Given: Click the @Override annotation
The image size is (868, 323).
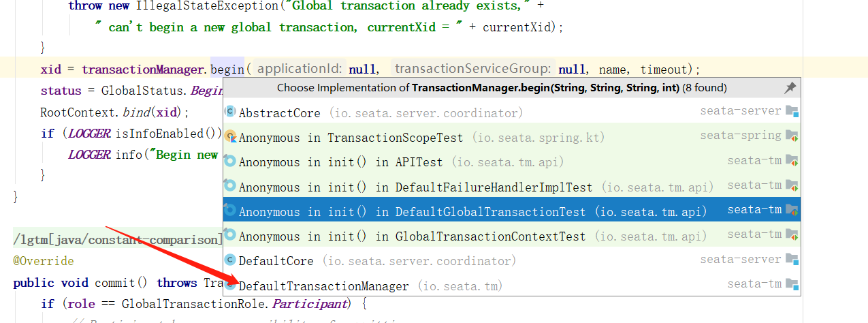Looking at the screenshot, I should (x=44, y=261).
